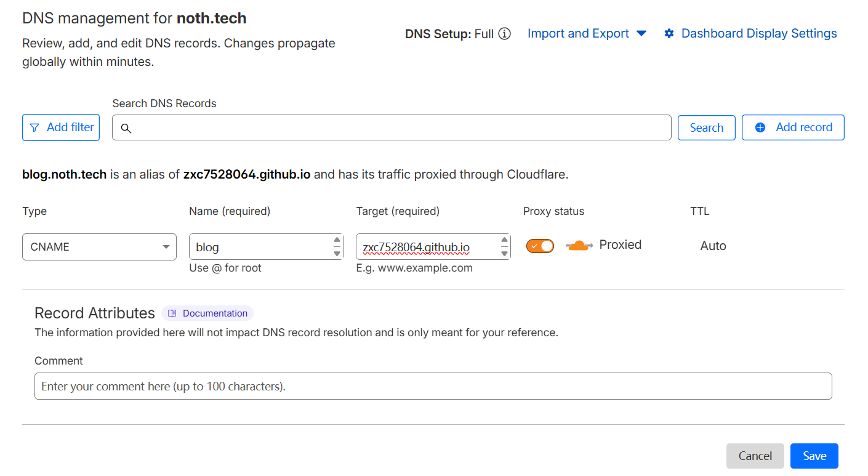
Task: Open the Record Attributes Documentation link
Action: tap(214, 313)
